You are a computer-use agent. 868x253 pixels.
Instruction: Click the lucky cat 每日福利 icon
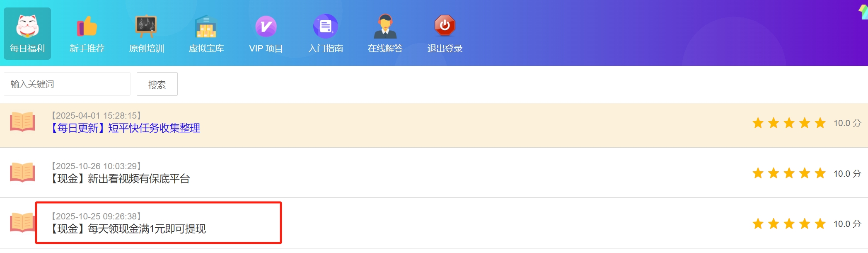click(27, 26)
